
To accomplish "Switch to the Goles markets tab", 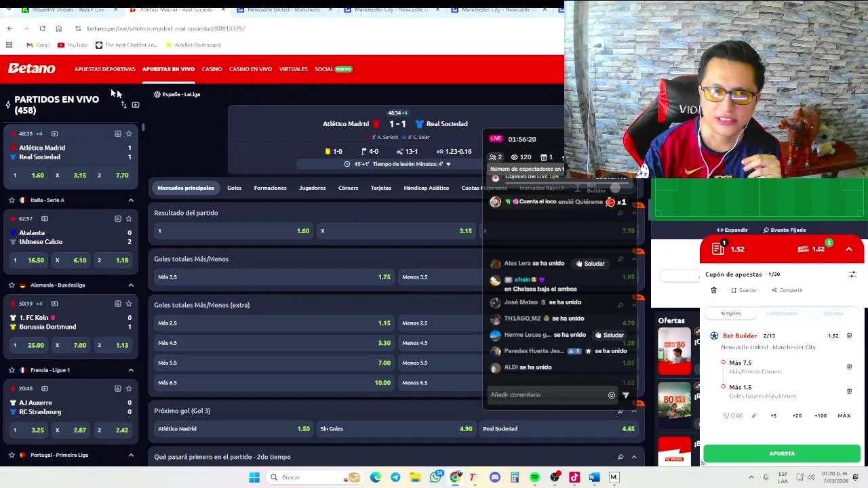I will click(234, 188).
